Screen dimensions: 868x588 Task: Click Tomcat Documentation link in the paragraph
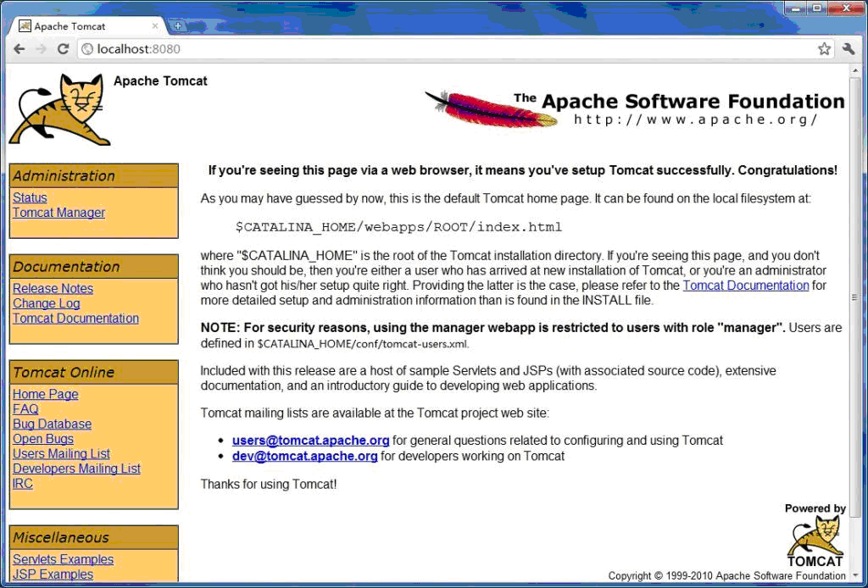[x=746, y=286]
